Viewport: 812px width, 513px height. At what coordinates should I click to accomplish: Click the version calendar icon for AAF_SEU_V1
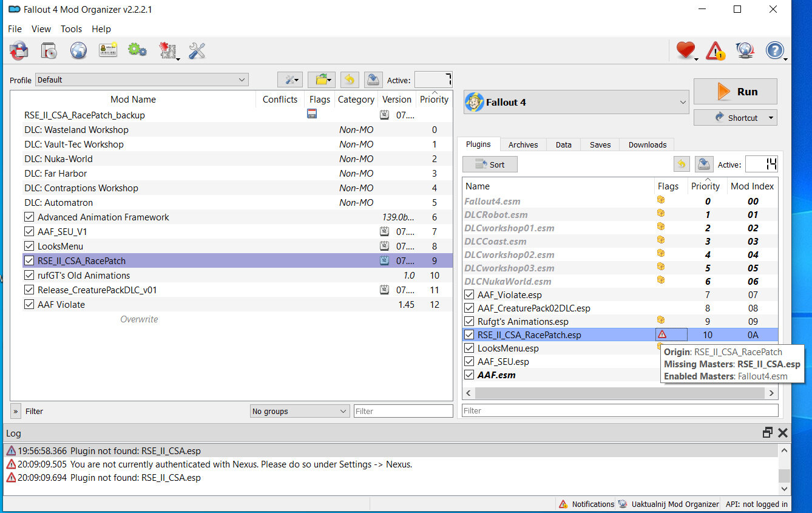(x=384, y=231)
